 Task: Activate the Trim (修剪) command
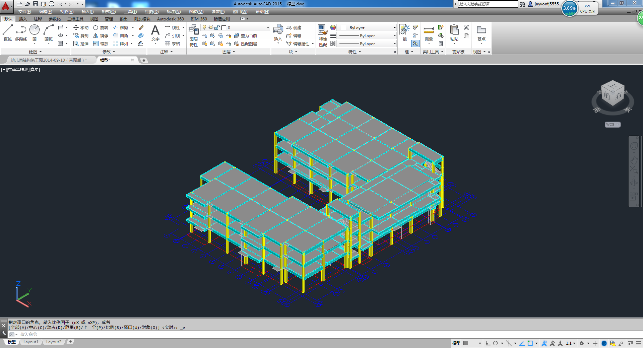click(x=120, y=27)
